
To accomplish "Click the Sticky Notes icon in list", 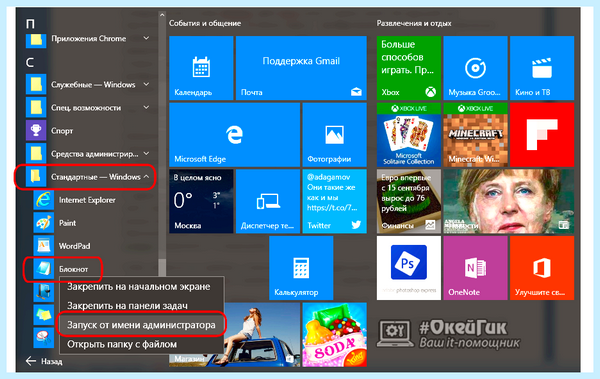I will 43,315.
